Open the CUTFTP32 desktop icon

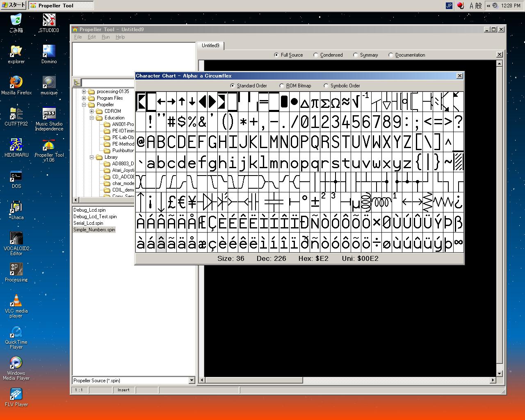pos(16,116)
